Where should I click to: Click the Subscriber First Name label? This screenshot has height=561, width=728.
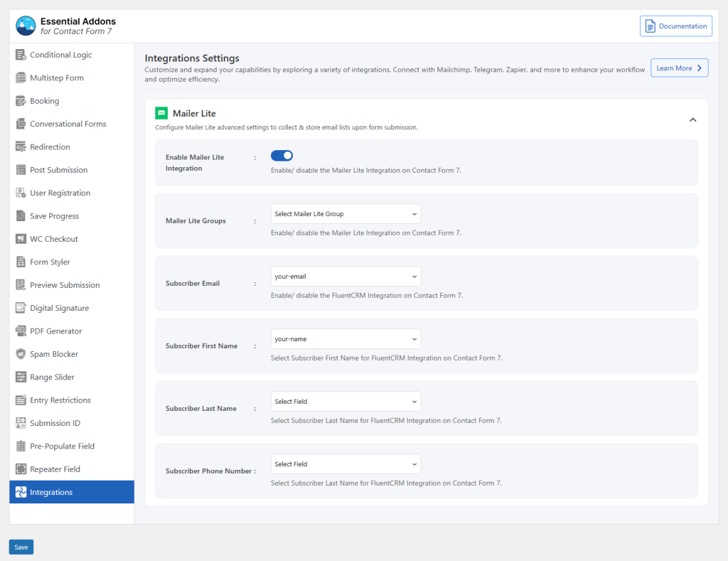[x=201, y=346]
